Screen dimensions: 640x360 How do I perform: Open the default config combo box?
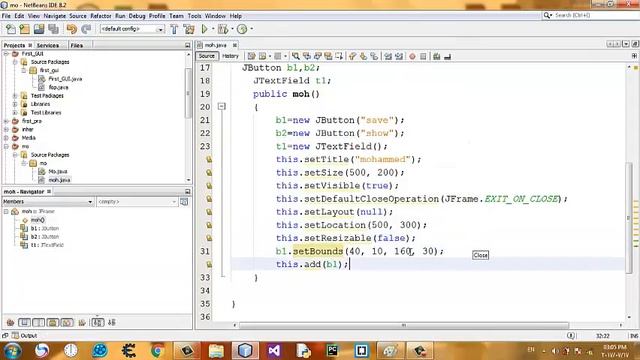pyautogui.click(x=132, y=29)
